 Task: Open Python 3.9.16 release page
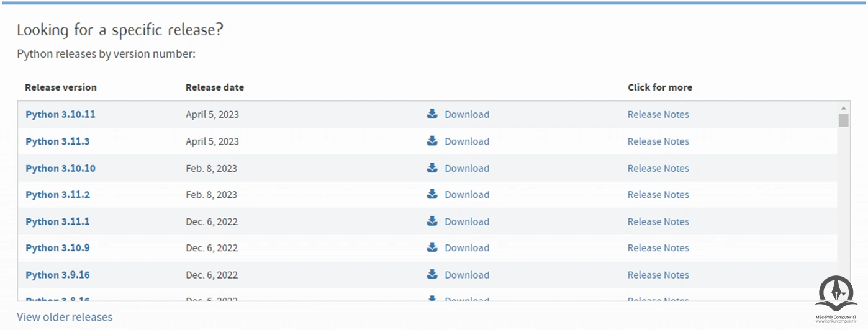click(57, 275)
